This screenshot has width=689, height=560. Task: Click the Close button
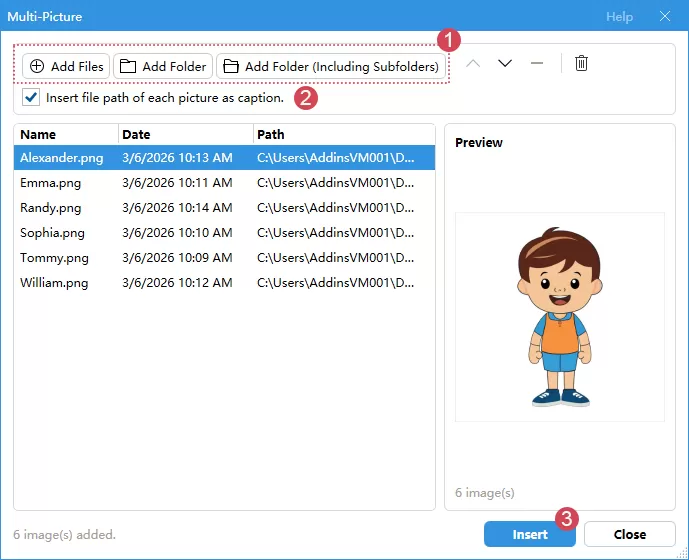[x=630, y=535]
